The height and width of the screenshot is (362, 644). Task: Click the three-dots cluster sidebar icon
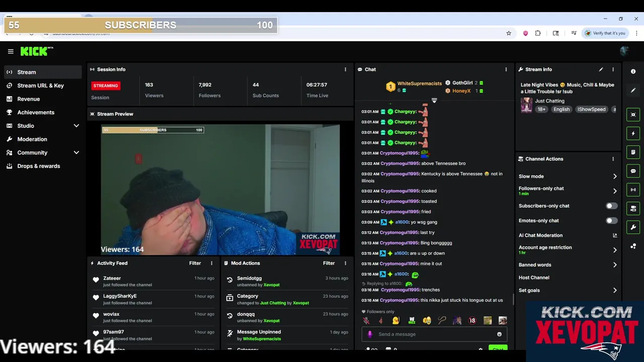tap(633, 246)
